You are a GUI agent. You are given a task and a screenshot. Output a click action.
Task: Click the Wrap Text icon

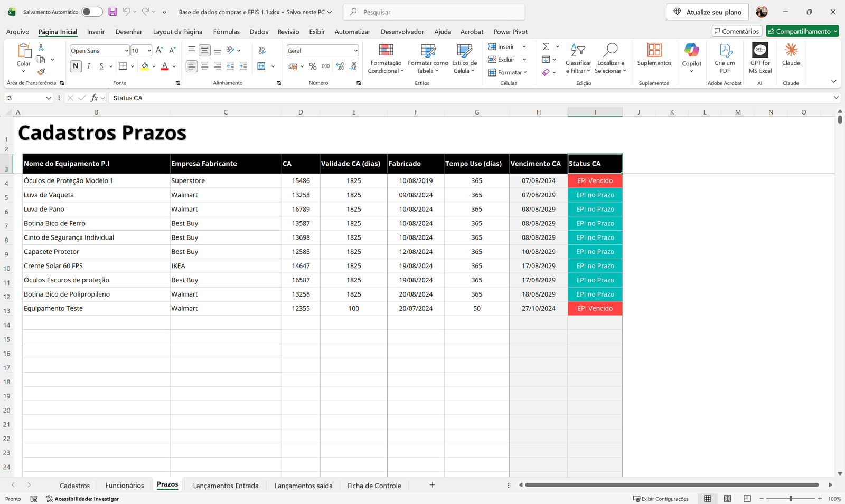tap(261, 51)
